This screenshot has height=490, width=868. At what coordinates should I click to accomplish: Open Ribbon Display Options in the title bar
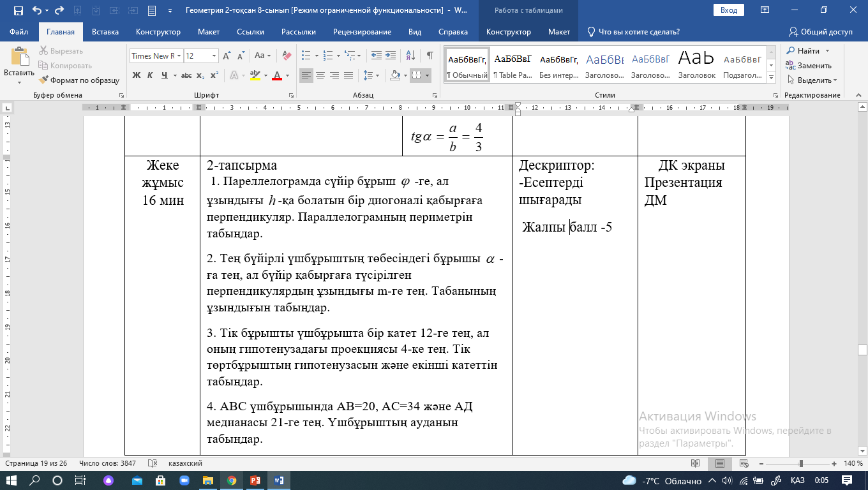[x=765, y=10]
